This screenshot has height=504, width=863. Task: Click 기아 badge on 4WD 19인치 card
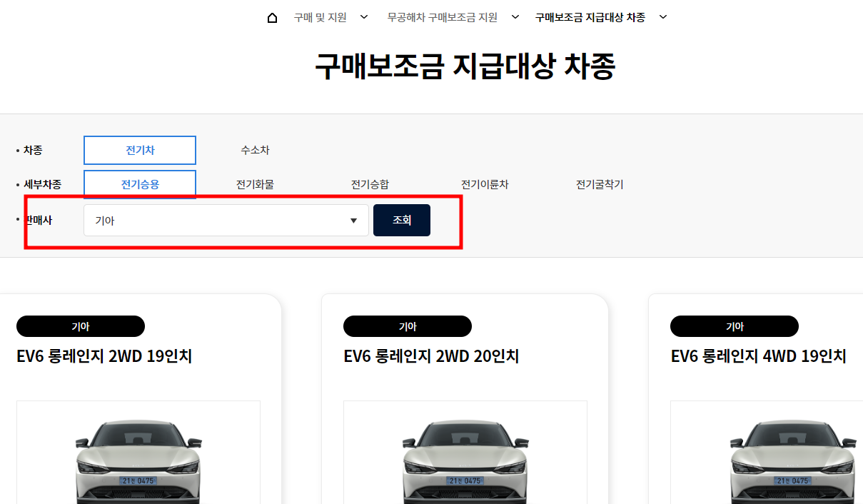tap(735, 326)
